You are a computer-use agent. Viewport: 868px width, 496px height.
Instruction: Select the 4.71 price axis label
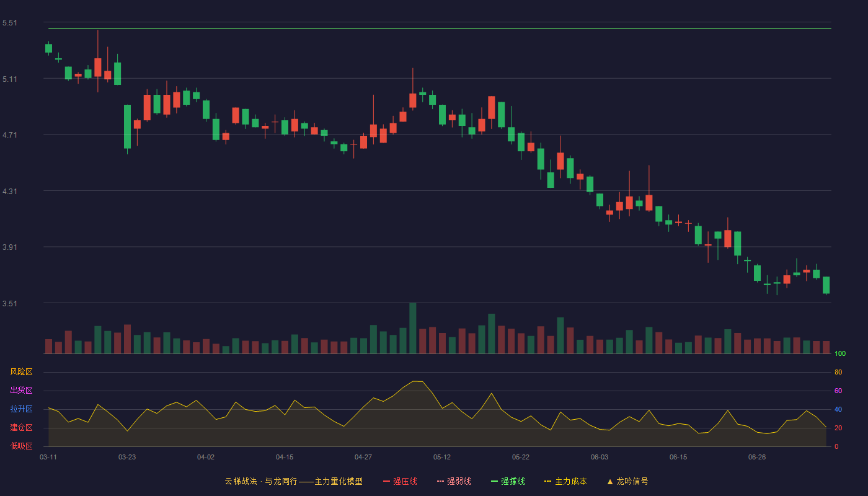click(10, 135)
